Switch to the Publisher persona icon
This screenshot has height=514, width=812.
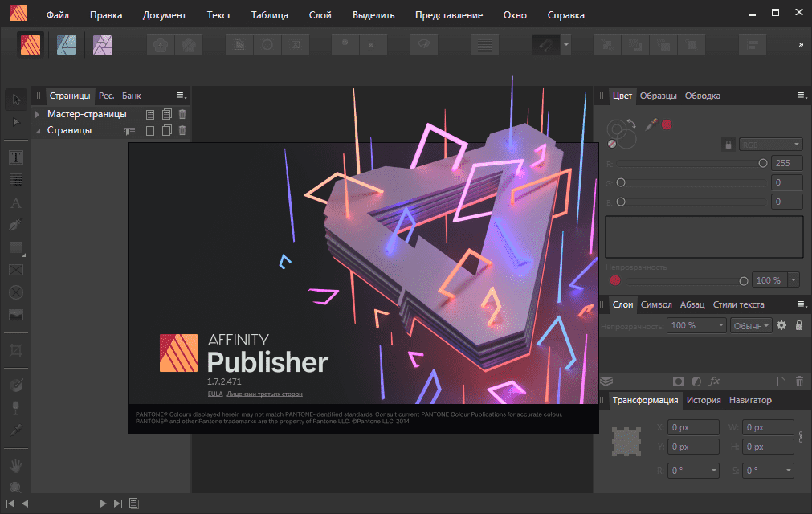30,44
